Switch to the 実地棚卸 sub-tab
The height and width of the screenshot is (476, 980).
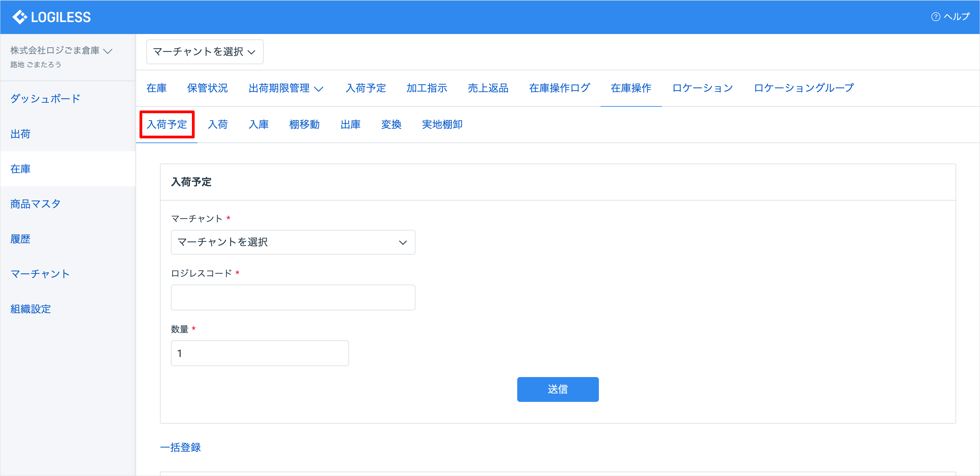point(442,125)
